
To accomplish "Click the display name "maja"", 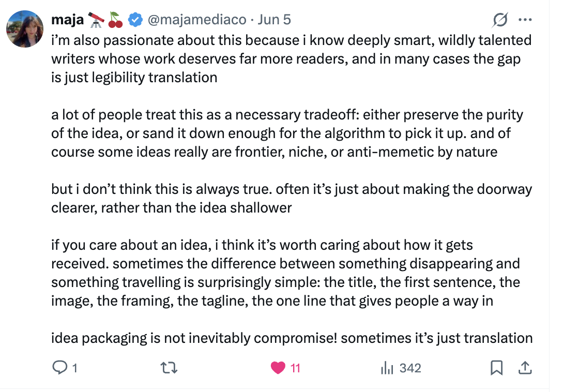I will [x=68, y=20].
